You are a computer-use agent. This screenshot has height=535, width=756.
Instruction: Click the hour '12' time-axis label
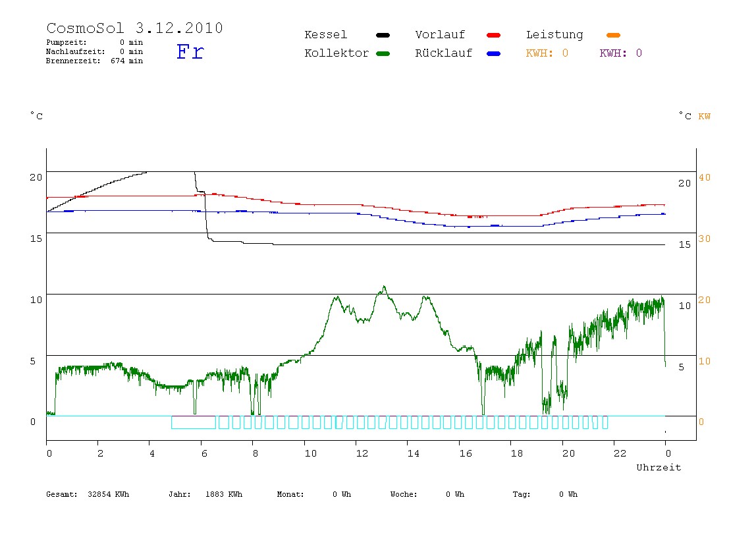(x=362, y=453)
